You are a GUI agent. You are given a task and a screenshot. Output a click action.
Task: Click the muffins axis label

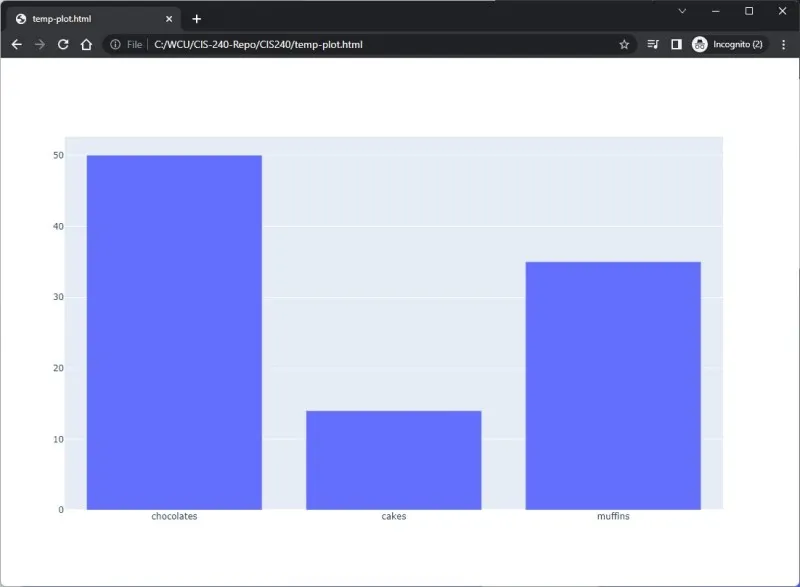[x=613, y=516]
